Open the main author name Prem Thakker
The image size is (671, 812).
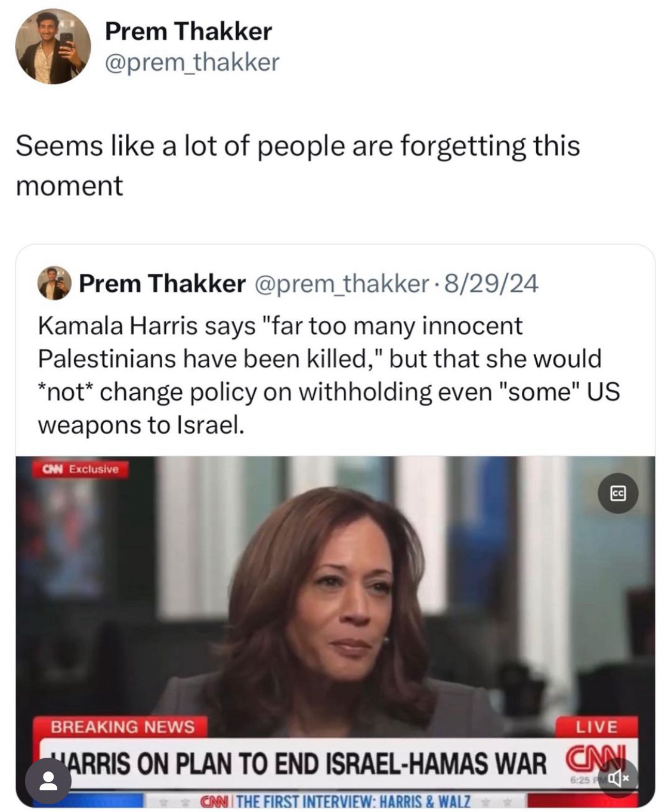[188, 31]
